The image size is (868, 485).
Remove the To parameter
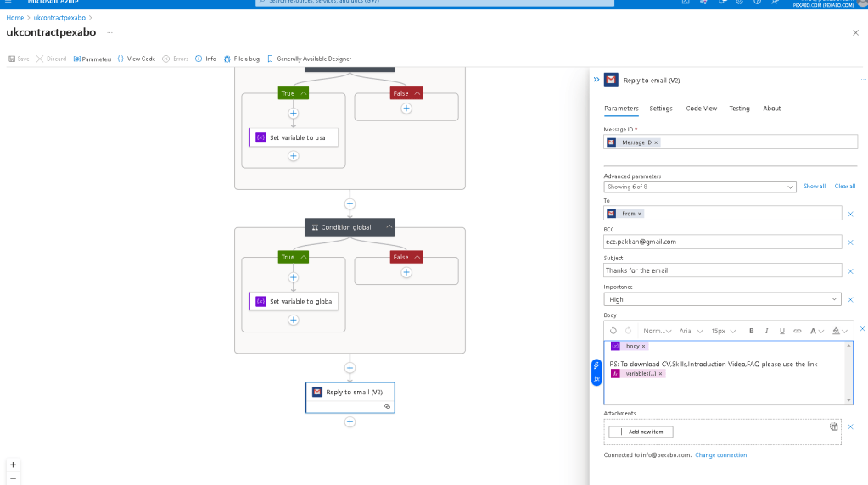[850, 214]
